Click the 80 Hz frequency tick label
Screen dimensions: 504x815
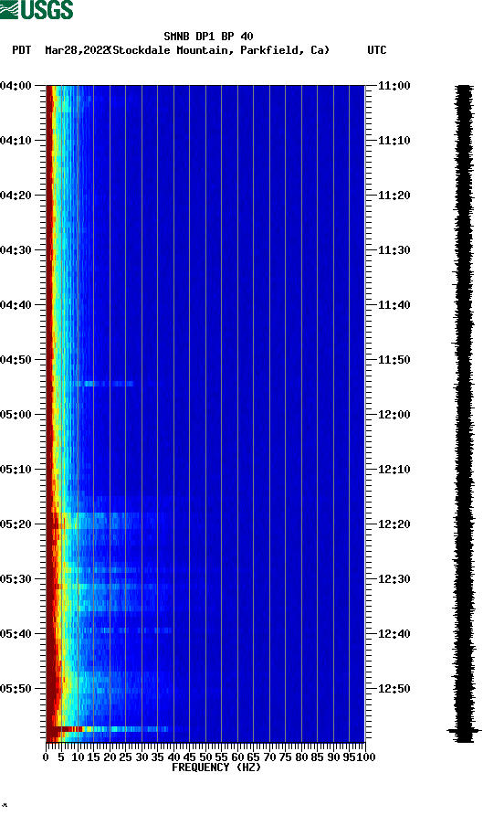(301, 757)
